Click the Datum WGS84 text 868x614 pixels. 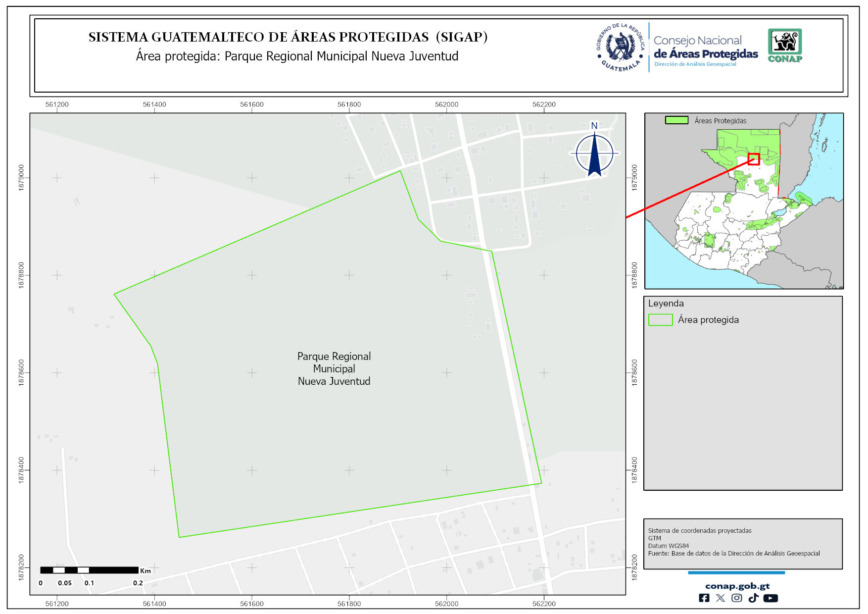pyautogui.click(x=668, y=546)
